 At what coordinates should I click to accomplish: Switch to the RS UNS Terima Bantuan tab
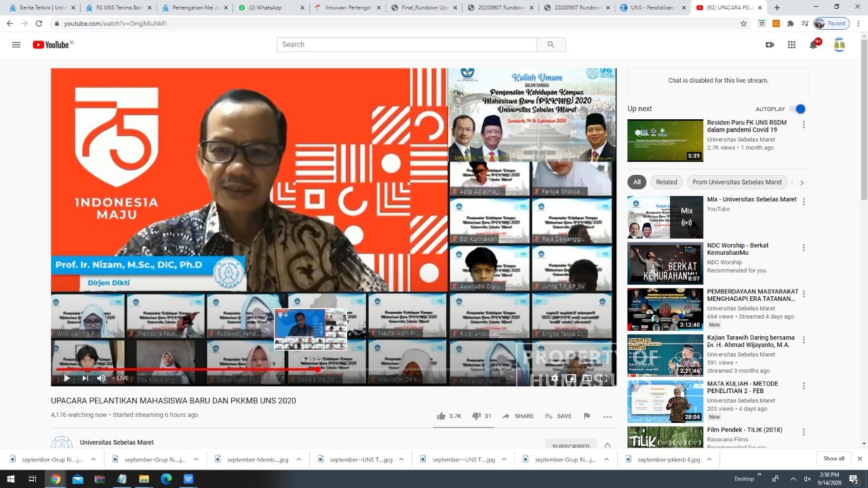tap(117, 7)
